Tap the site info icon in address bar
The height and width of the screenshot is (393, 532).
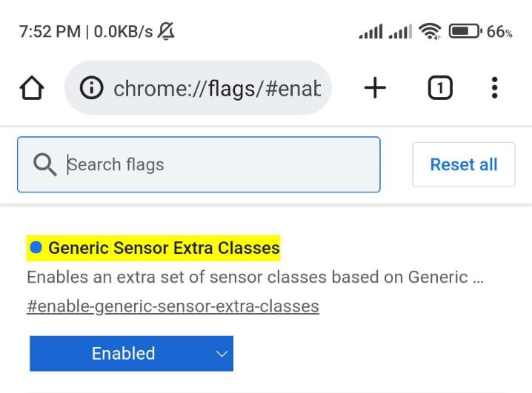tap(91, 89)
